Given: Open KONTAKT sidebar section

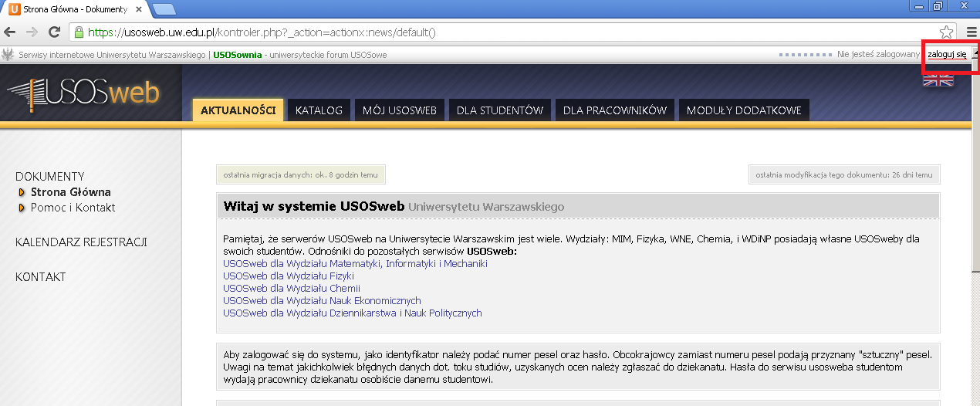Looking at the screenshot, I should 40,277.
